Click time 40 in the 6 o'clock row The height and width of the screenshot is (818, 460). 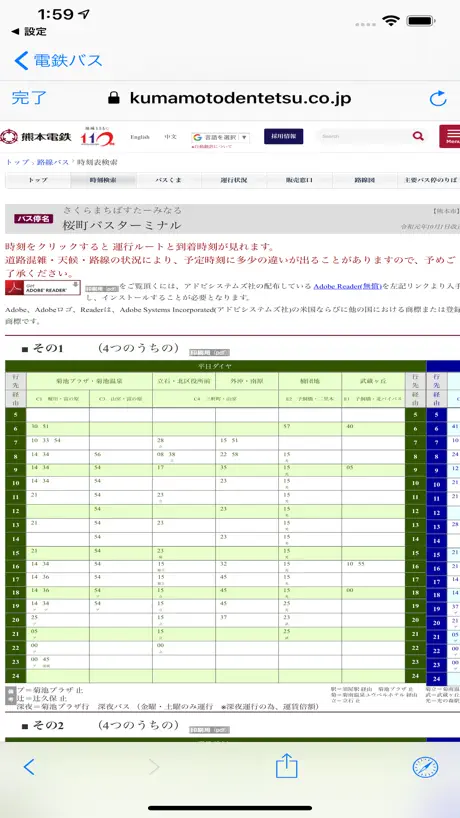(349, 427)
